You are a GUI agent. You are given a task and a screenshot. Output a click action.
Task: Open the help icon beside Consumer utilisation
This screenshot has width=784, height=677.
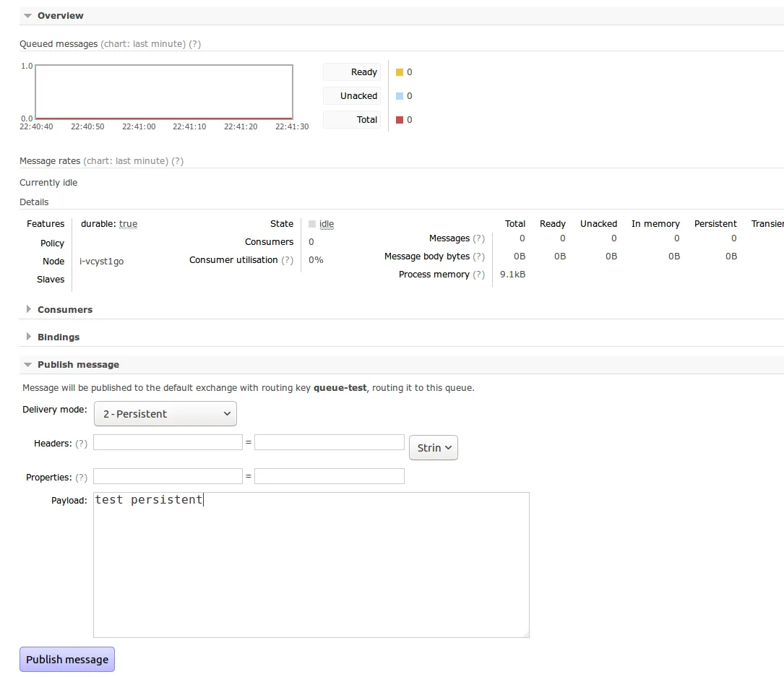(287, 260)
